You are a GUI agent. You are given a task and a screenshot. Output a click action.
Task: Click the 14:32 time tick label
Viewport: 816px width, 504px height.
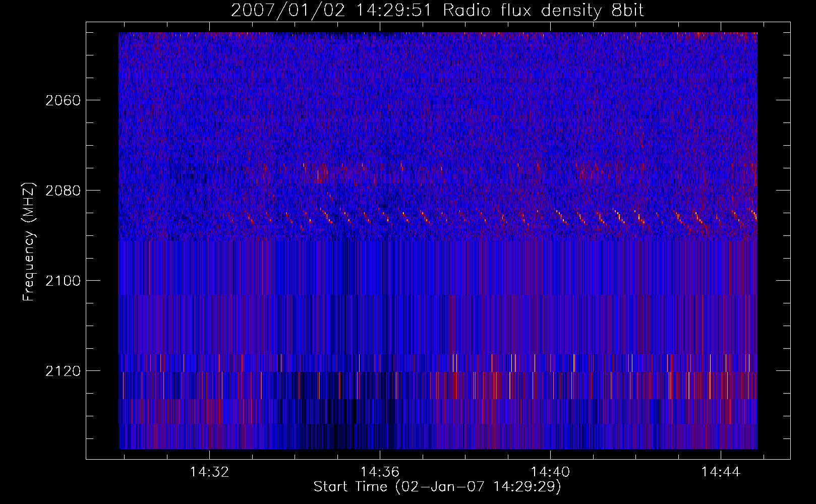point(209,472)
